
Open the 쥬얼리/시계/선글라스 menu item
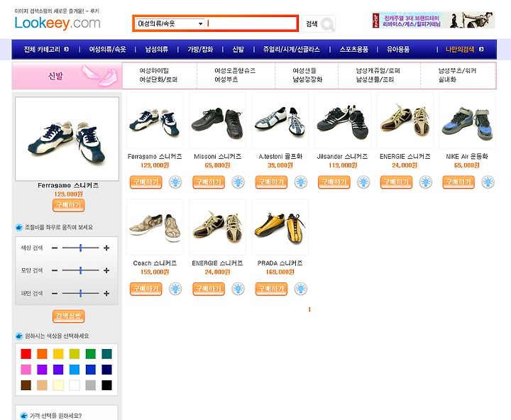(x=292, y=49)
